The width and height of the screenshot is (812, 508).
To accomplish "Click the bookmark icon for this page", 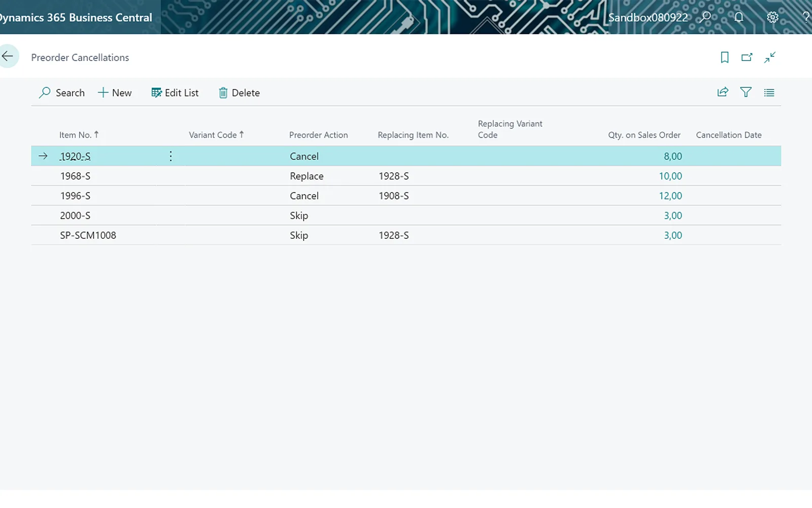I will tap(725, 57).
